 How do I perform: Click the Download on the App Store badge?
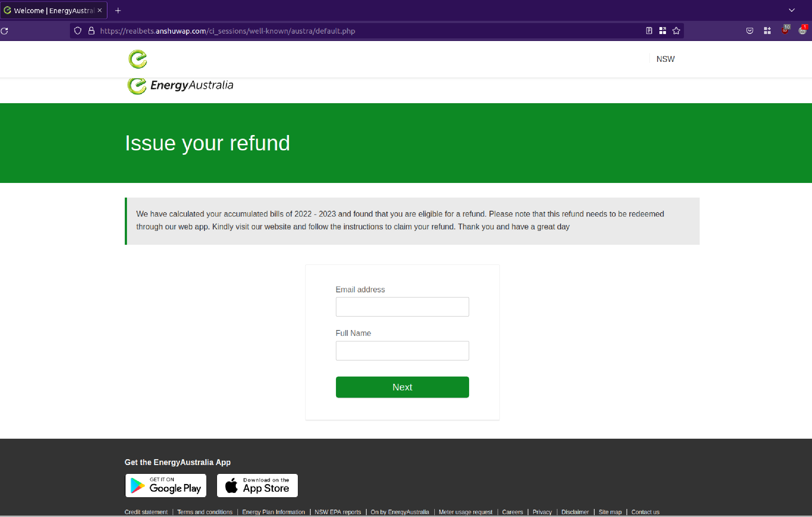[257, 486]
